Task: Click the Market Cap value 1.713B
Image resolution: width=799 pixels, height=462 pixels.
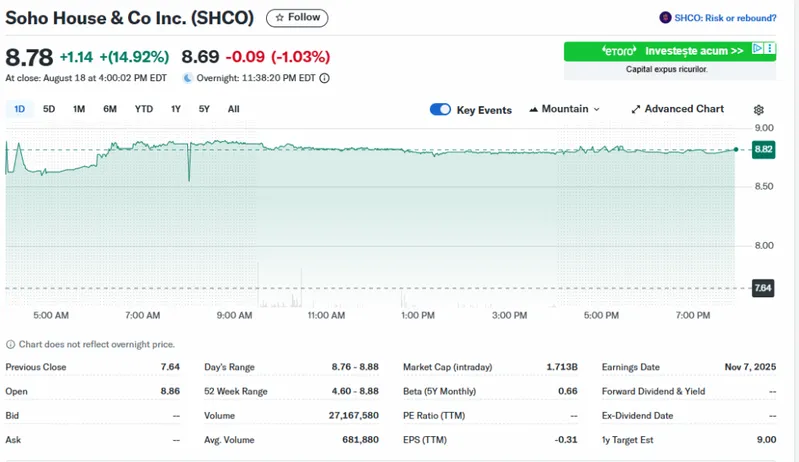Action: (562, 367)
